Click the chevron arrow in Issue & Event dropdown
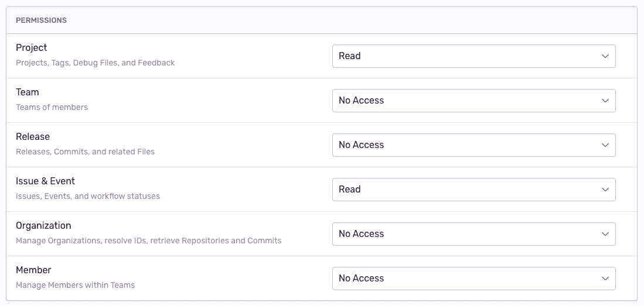The width and height of the screenshot is (644, 306). click(x=605, y=190)
